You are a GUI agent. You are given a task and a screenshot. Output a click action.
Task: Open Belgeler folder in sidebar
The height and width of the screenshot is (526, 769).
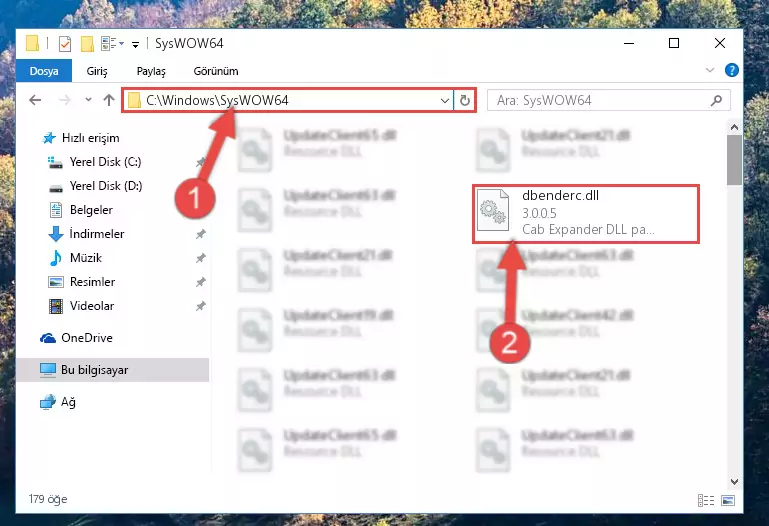(x=91, y=210)
